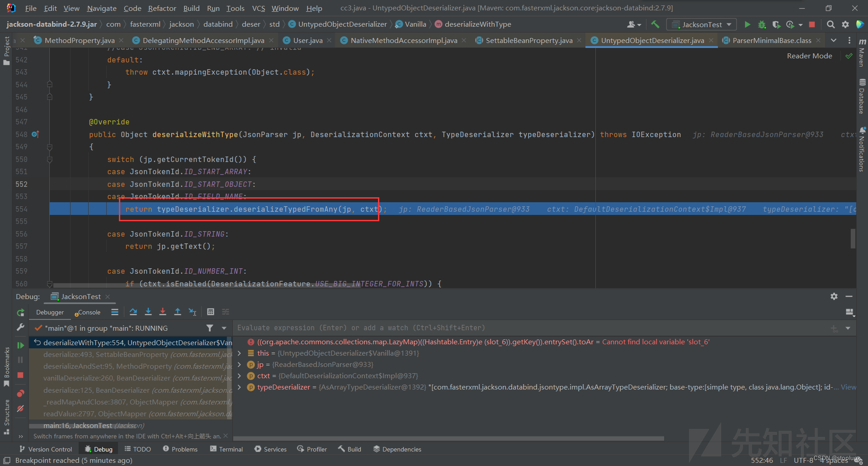The width and height of the screenshot is (868, 466).
Task: Open watch expression history dropdown arrow
Action: click(x=848, y=328)
